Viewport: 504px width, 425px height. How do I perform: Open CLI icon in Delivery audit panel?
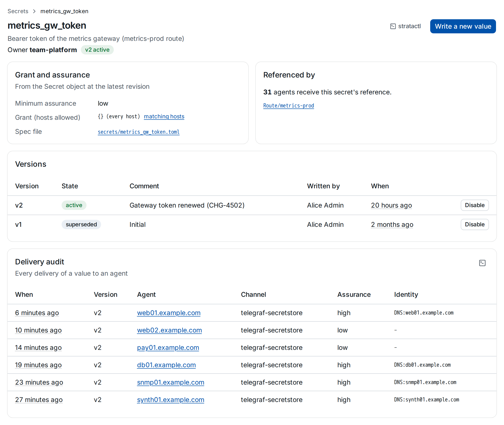[482, 263]
